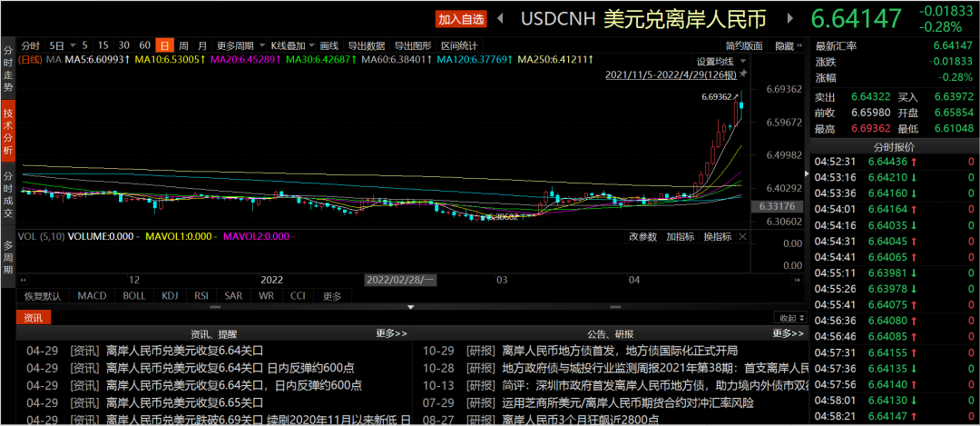Click date range 2021/11/5-2022/4/29 link
This screenshot has width=980, height=426.
pyautogui.click(x=671, y=74)
